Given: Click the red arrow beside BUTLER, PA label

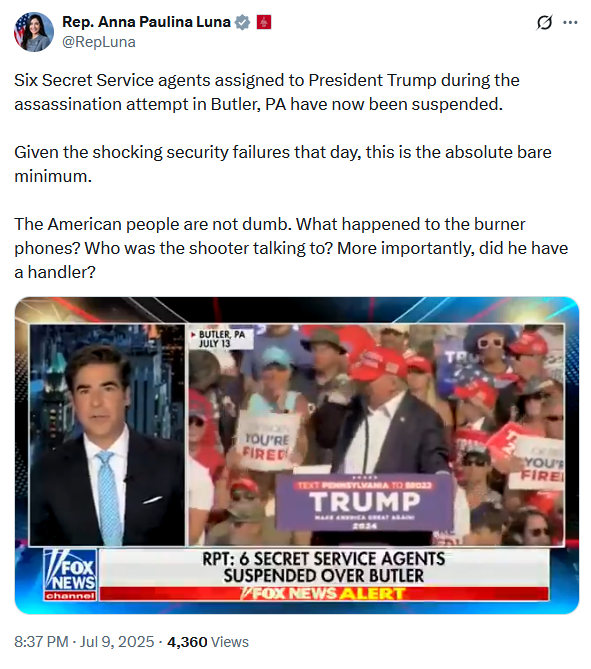Looking at the screenshot, I should point(193,335).
